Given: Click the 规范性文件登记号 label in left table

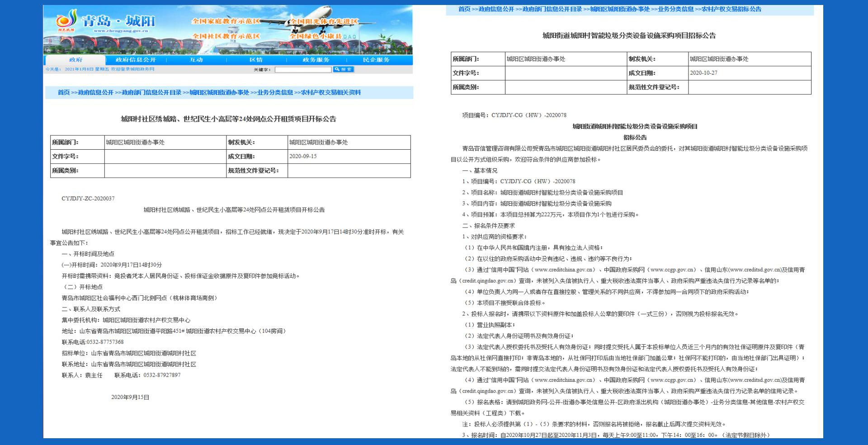Looking at the screenshot, I should [x=253, y=170].
